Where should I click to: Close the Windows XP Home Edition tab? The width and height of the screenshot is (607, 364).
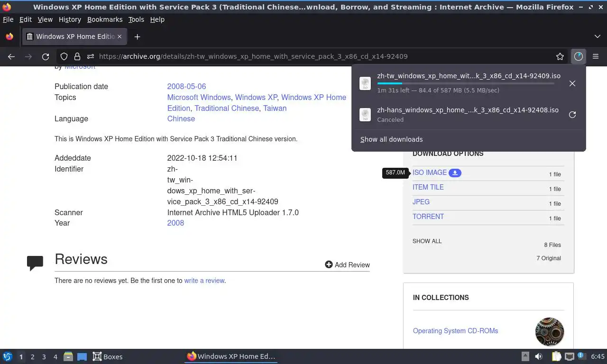[x=120, y=36]
